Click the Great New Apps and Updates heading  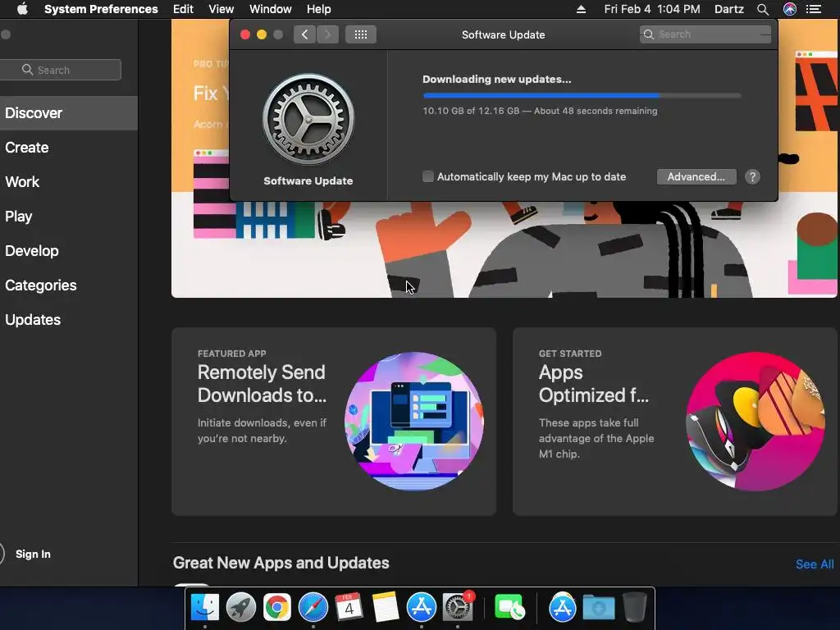(281, 563)
